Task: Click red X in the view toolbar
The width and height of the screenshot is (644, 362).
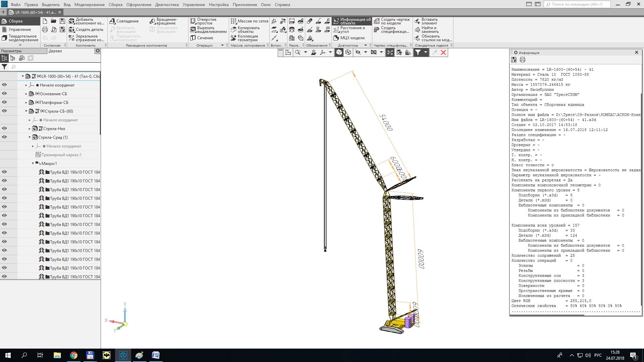Action: 443,52
